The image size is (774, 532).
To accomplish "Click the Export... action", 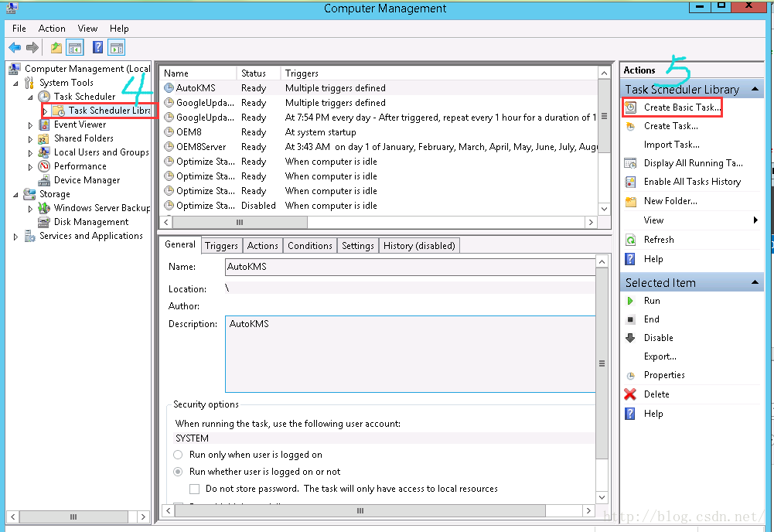I will click(660, 356).
